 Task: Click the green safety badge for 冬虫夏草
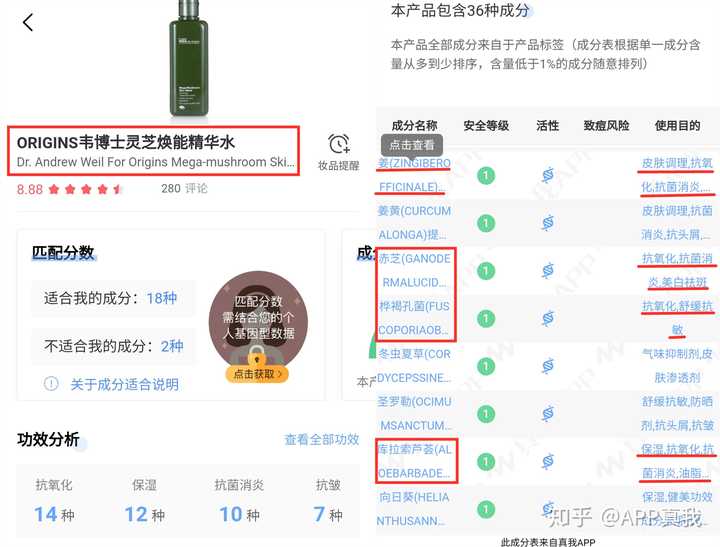[x=486, y=367]
